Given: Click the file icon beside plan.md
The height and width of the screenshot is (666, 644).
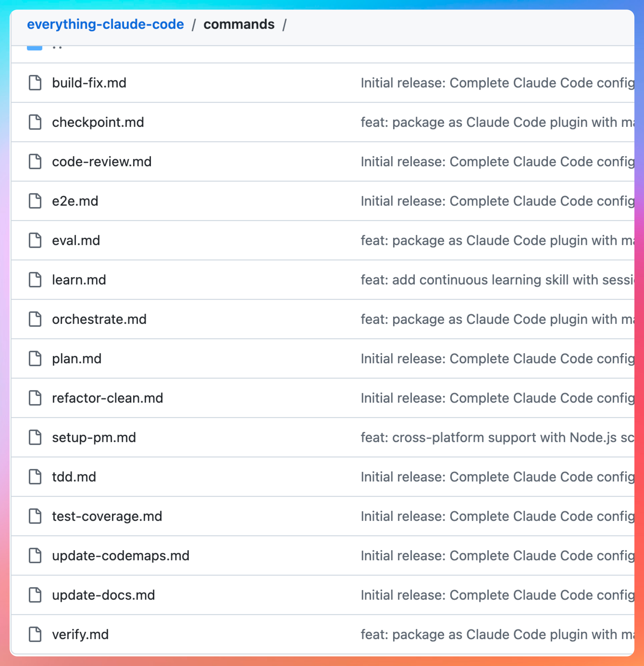Looking at the screenshot, I should [x=35, y=359].
